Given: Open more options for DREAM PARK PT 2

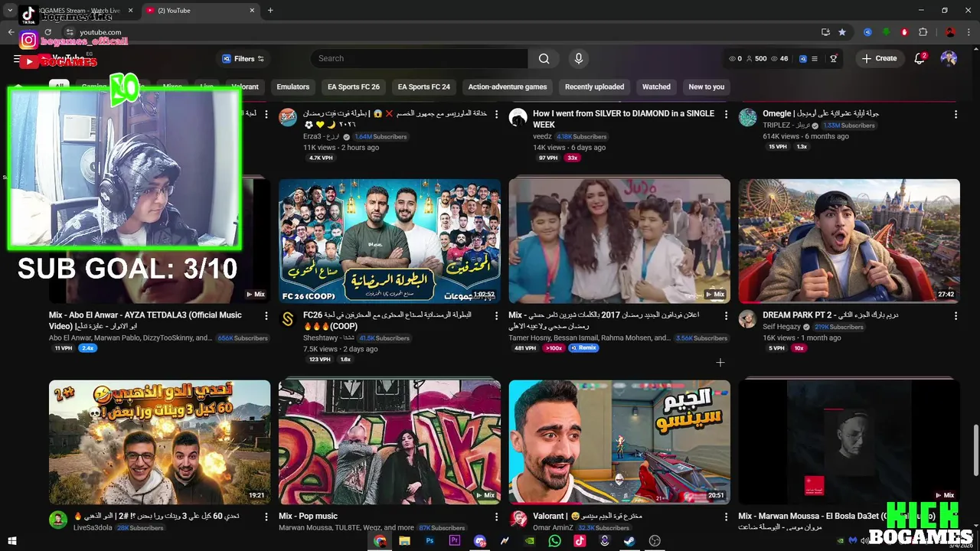Looking at the screenshot, I should click(x=955, y=315).
